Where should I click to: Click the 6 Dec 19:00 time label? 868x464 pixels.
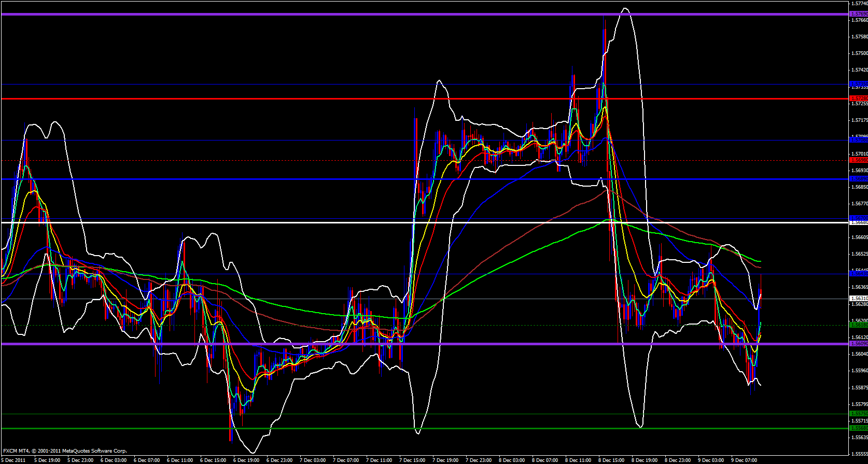pyautogui.click(x=246, y=460)
